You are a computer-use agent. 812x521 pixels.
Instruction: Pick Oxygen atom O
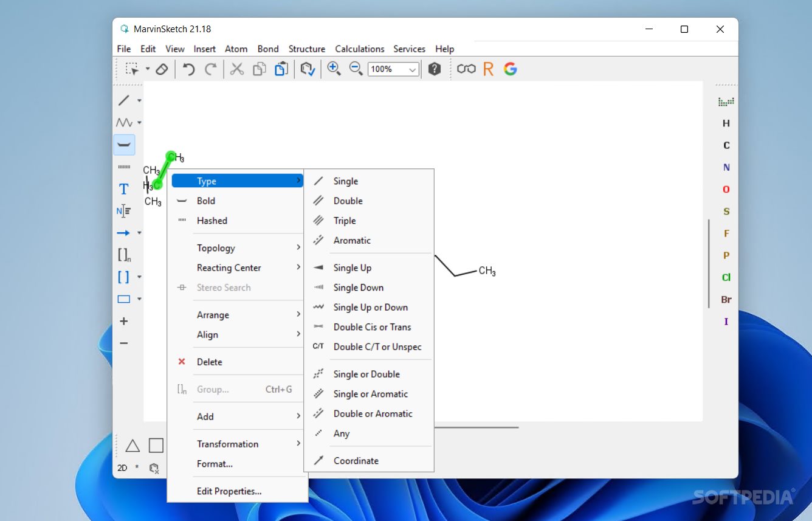coord(726,190)
